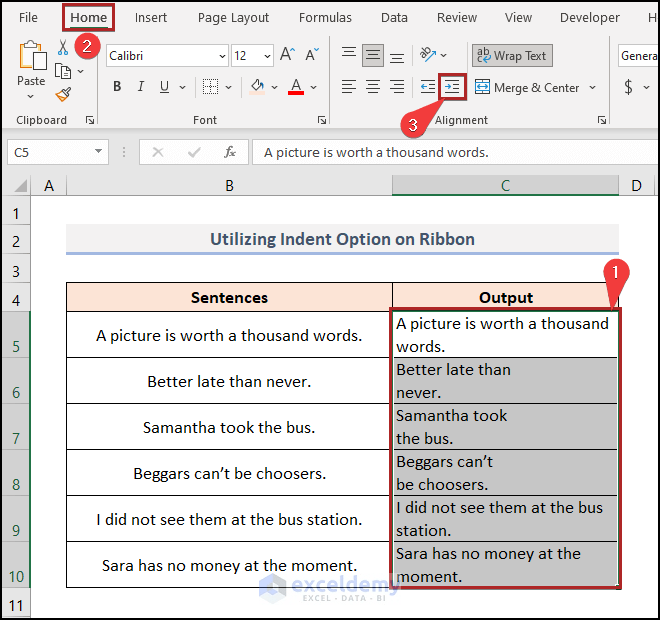The image size is (660, 620).
Task: Cancel formula bar entry with X
Action: pyautogui.click(x=158, y=152)
